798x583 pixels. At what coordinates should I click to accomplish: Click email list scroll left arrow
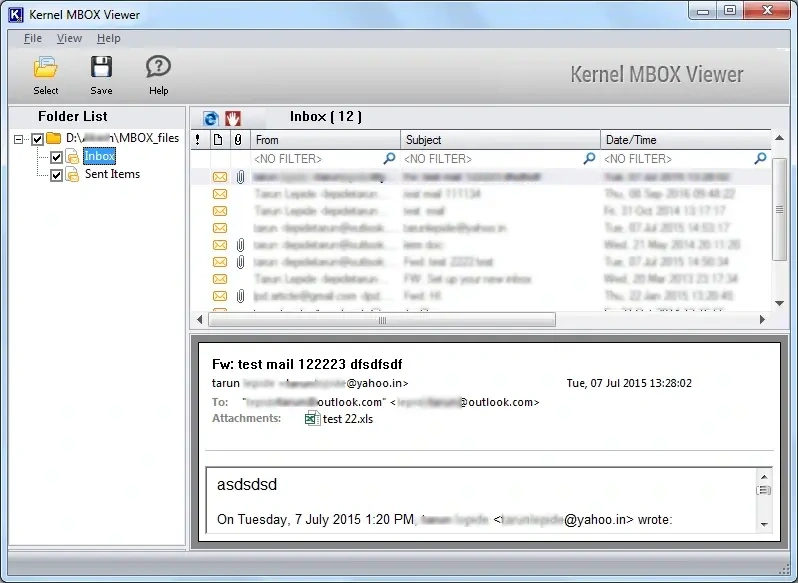pyautogui.click(x=200, y=320)
